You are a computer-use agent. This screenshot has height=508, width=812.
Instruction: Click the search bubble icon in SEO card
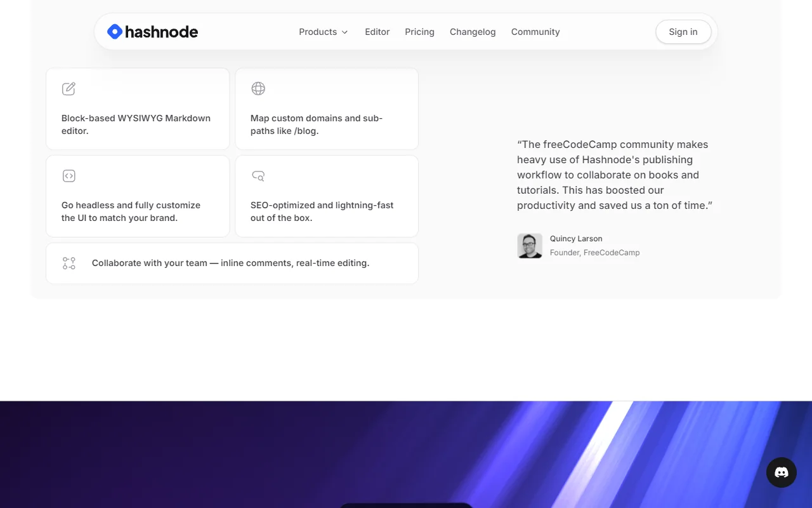point(258,176)
